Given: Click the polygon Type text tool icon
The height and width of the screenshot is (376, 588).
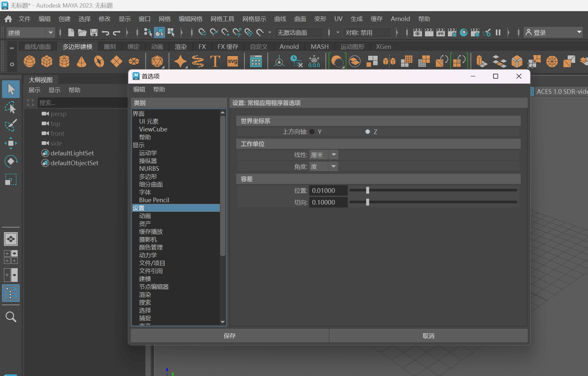Looking at the screenshot, I should (215, 61).
